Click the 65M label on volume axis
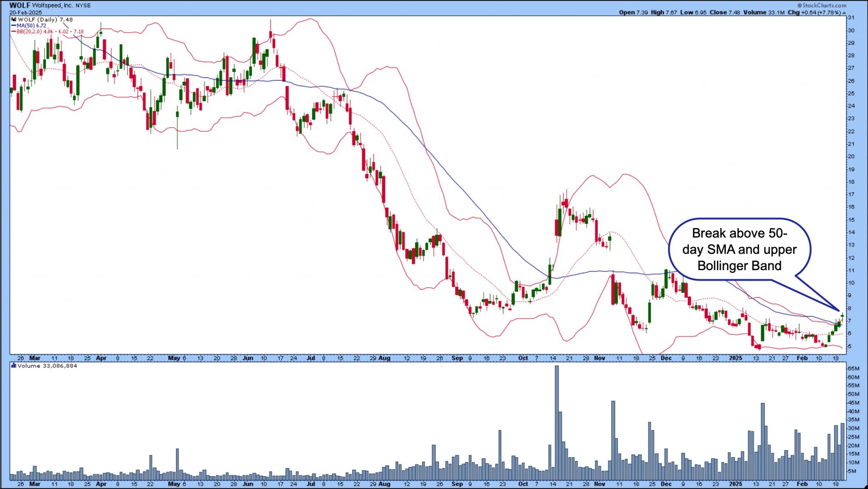This screenshot has height=489, width=868. tap(853, 369)
